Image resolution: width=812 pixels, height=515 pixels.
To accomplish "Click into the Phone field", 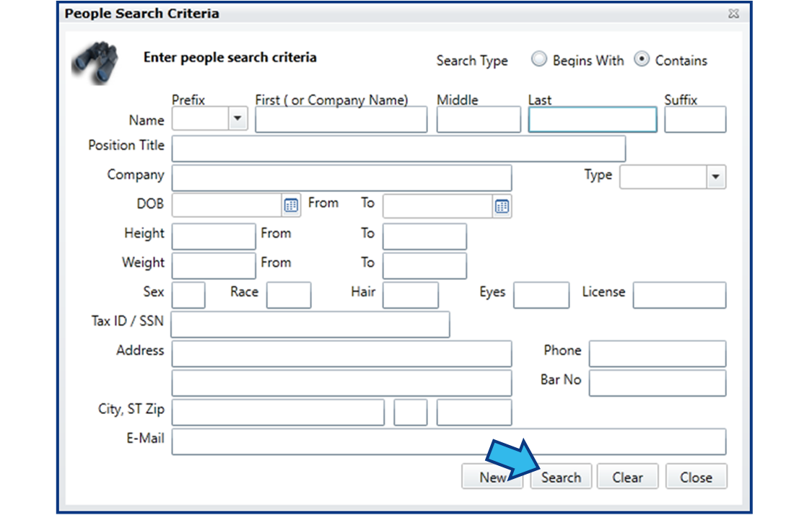I will pos(658,353).
